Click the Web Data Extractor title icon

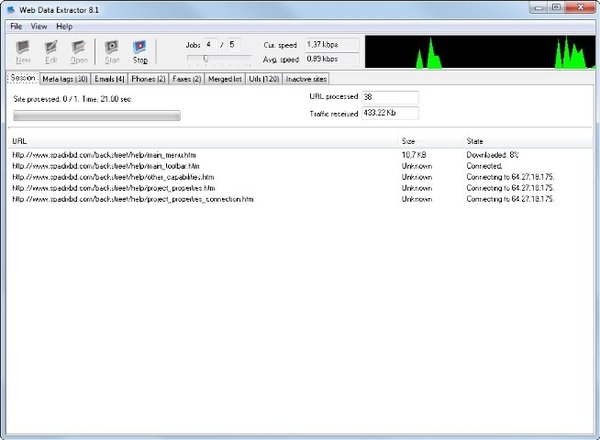(x=11, y=10)
